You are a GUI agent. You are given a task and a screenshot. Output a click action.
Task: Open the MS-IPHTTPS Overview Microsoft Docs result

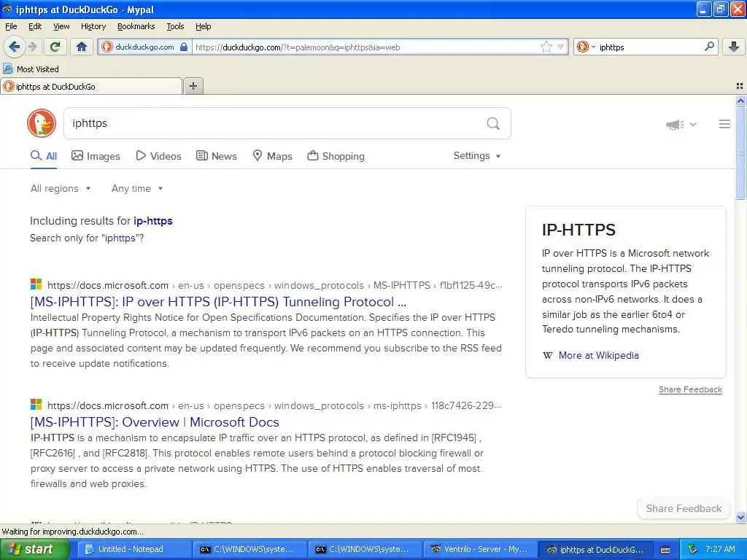pos(155,422)
